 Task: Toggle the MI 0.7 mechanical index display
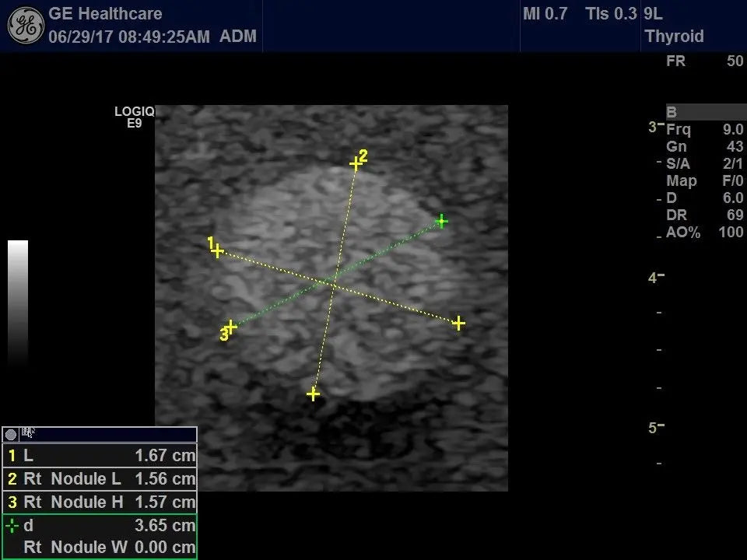pos(545,14)
